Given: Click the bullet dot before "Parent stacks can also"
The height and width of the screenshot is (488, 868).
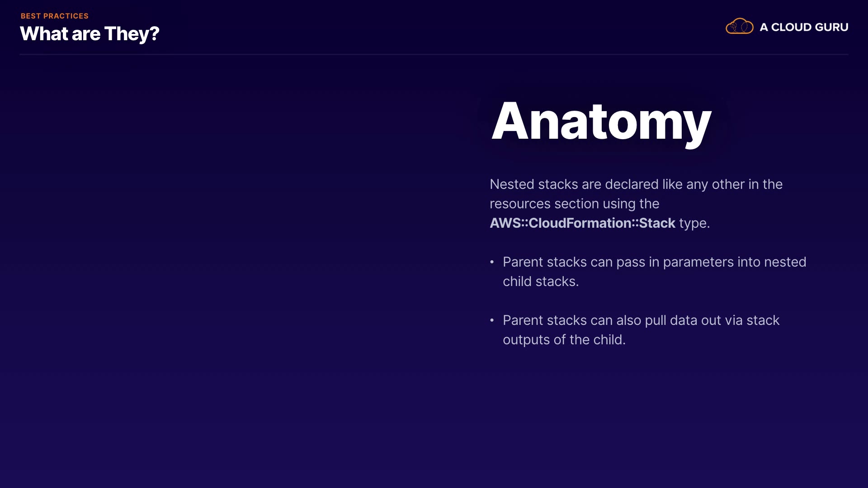Looking at the screenshot, I should [492, 320].
